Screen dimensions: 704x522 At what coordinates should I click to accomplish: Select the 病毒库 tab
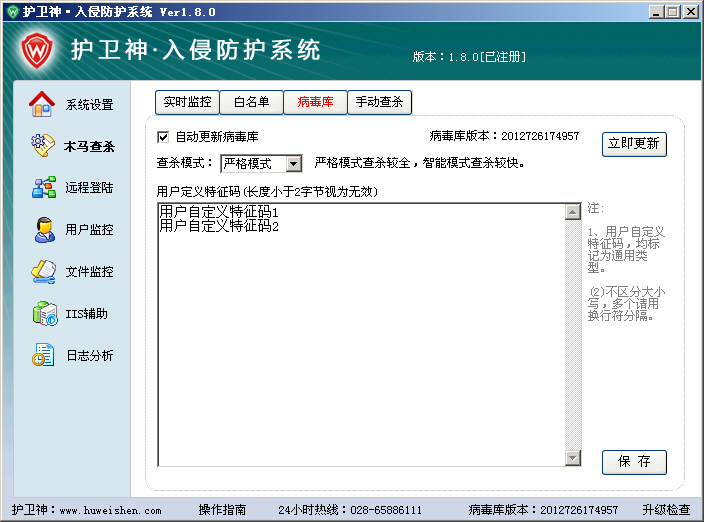click(315, 102)
